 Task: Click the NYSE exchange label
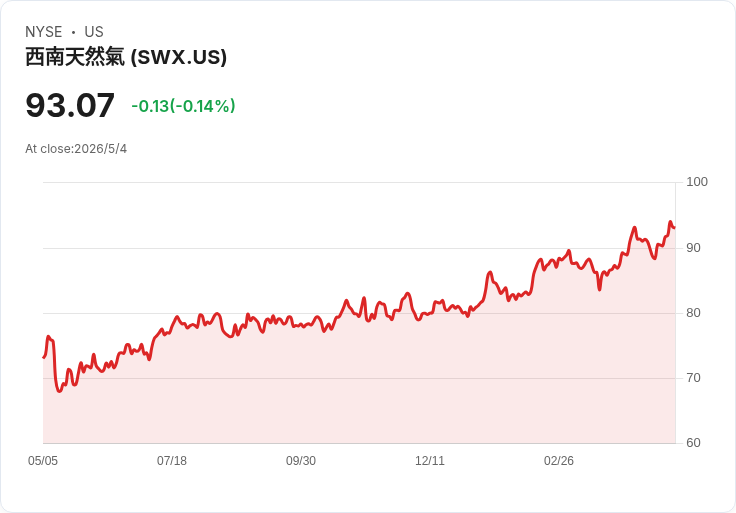[44, 32]
